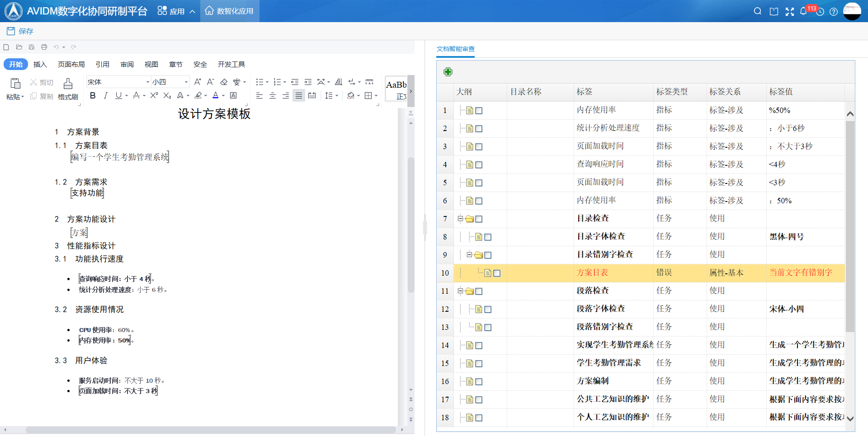Click the 保存 save button
Screen dimensions: 868x436
20,31
